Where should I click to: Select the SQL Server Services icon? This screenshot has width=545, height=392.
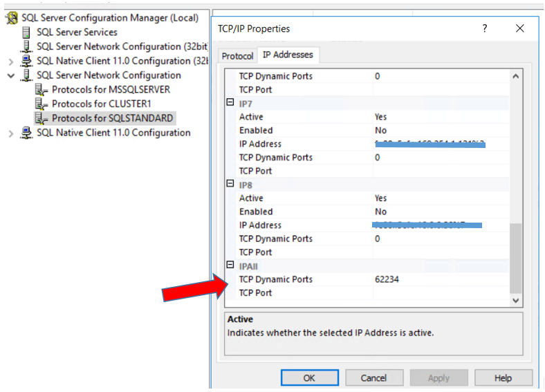pos(26,32)
